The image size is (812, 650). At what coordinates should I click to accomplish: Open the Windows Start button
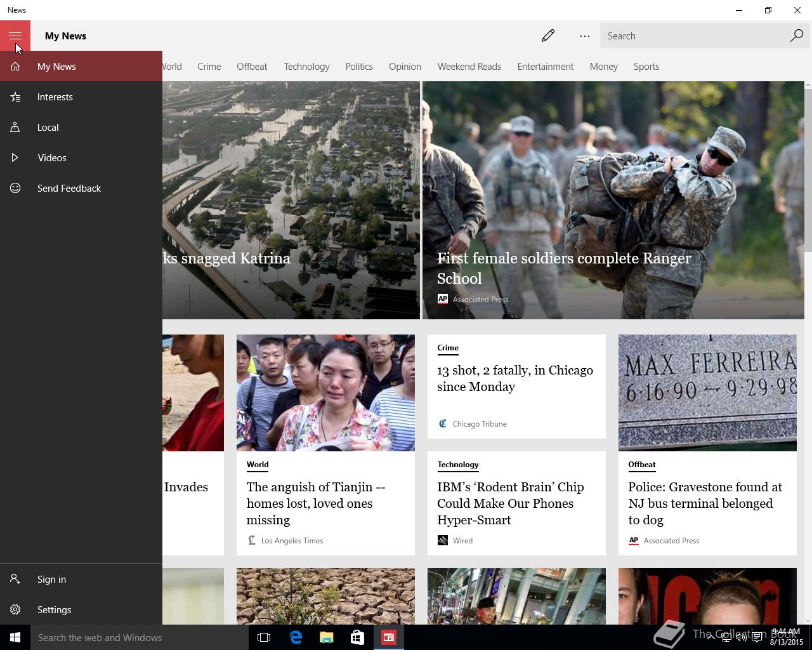[15, 637]
